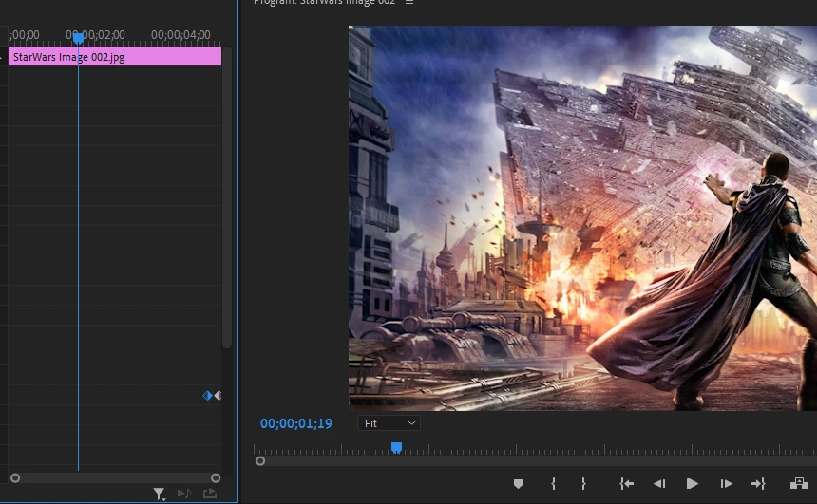Click the Program monitor video preview image
Screen dimensions: 817x504
(x=582, y=218)
